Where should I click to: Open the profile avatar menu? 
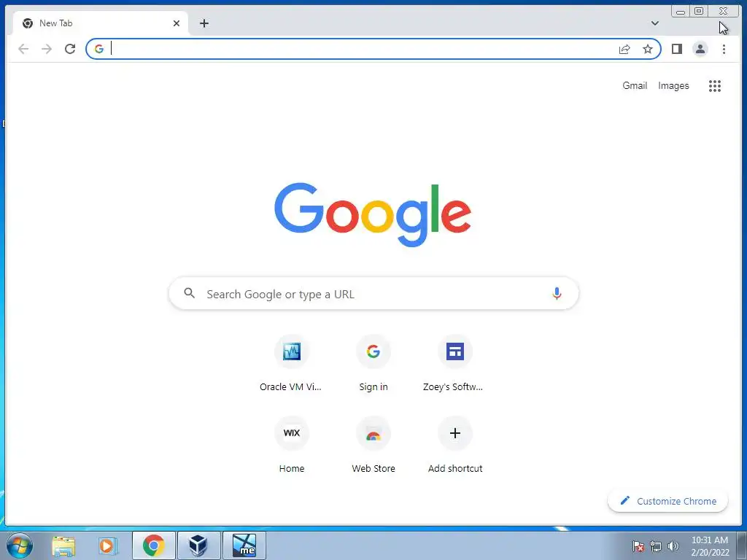tap(700, 49)
